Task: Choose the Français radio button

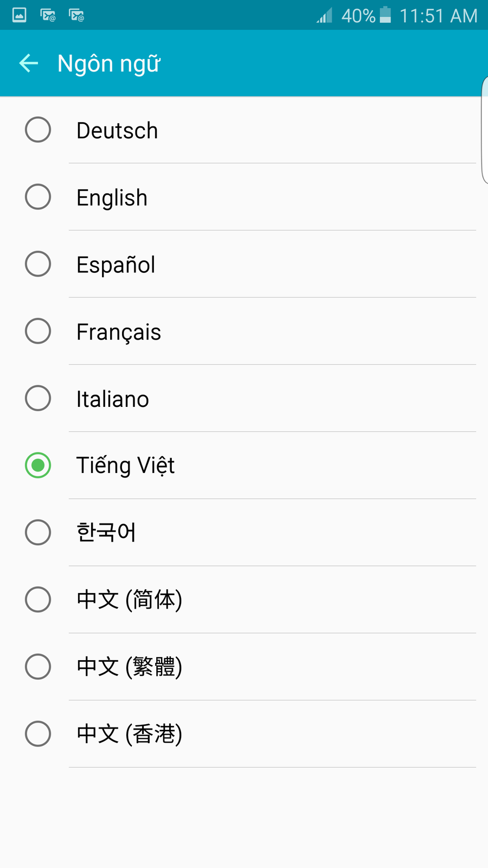Action: (38, 331)
